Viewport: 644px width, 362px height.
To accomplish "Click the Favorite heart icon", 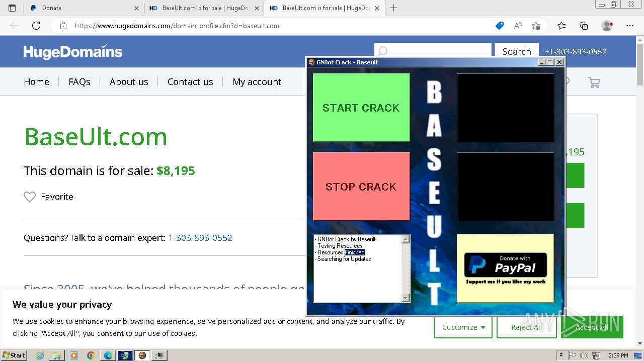I will pyautogui.click(x=30, y=197).
